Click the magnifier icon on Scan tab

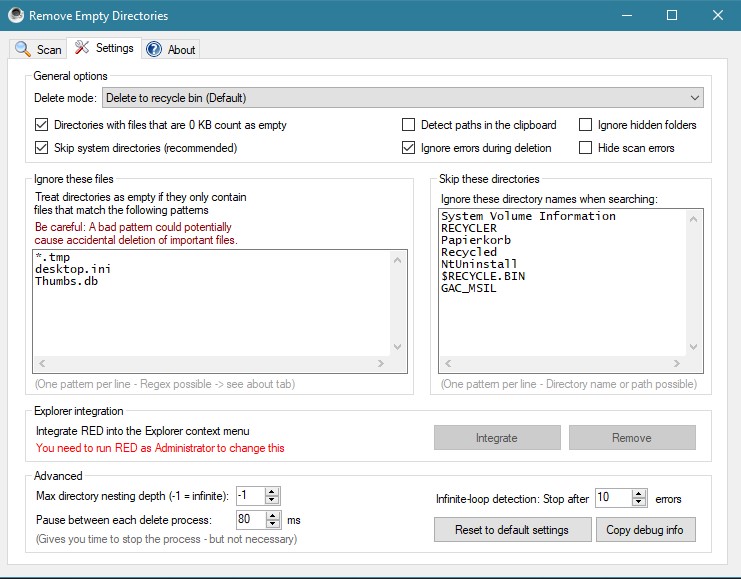(x=23, y=49)
